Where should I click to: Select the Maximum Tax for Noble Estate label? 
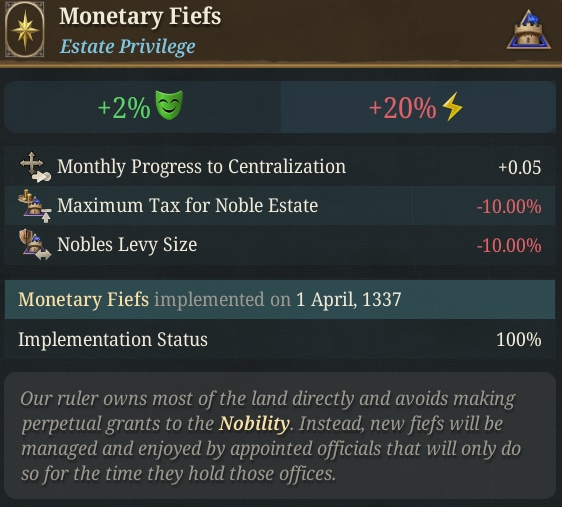(187, 206)
